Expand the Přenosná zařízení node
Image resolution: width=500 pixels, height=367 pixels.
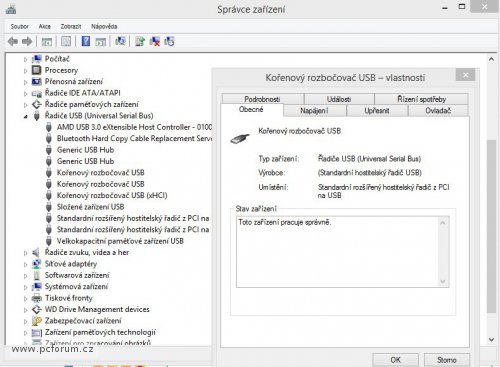pos(25,82)
